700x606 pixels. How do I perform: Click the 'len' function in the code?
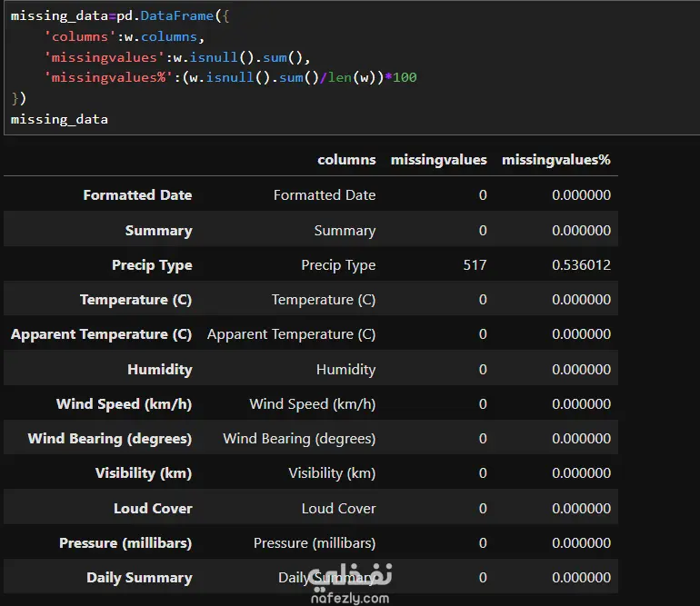tap(340, 77)
